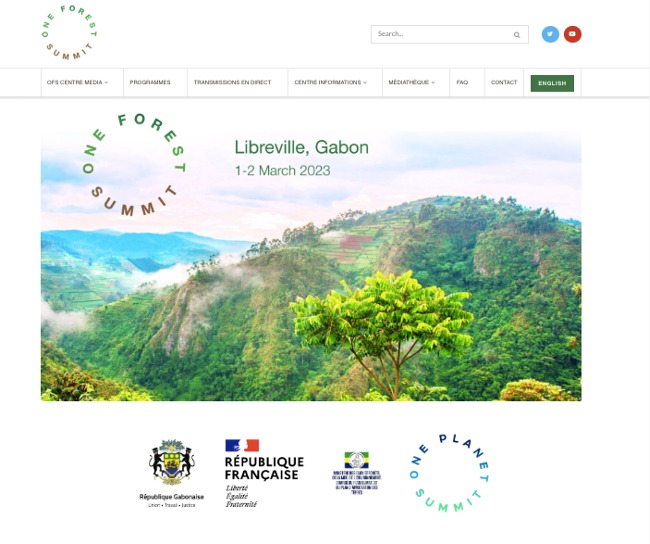This screenshot has height=544, width=650.
Task: Expand the Centre Informations menu
Action: coord(330,83)
